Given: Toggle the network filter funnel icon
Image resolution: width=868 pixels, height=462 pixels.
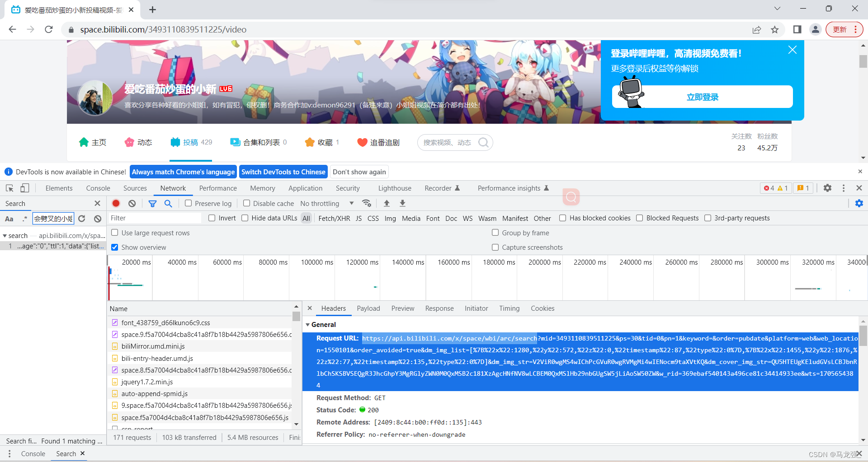Looking at the screenshot, I should coord(153,204).
